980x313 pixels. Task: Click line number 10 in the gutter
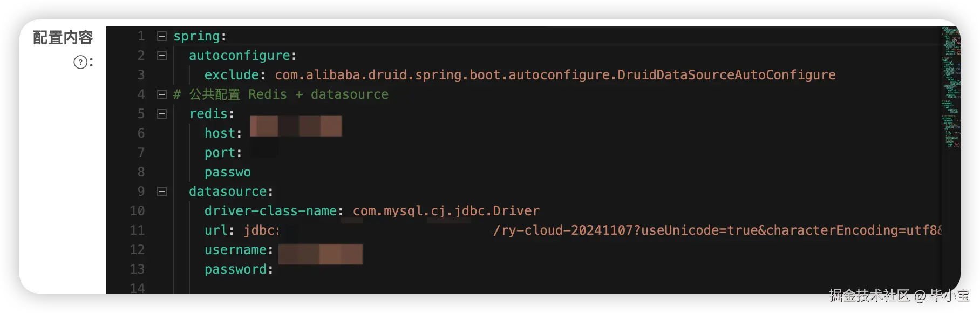[138, 211]
